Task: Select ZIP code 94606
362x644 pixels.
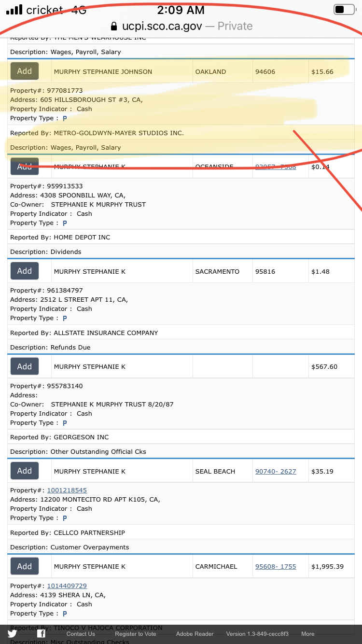Action: point(265,72)
